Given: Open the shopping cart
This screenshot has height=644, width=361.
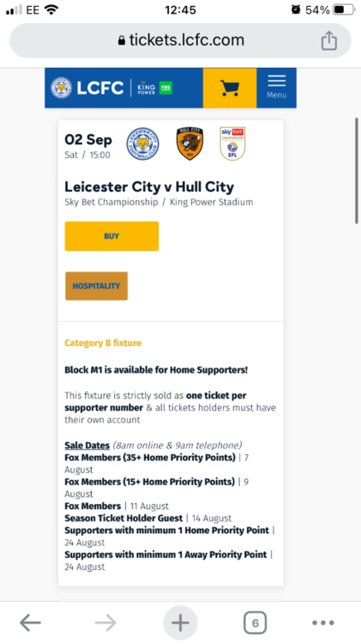Looking at the screenshot, I should pos(230,88).
